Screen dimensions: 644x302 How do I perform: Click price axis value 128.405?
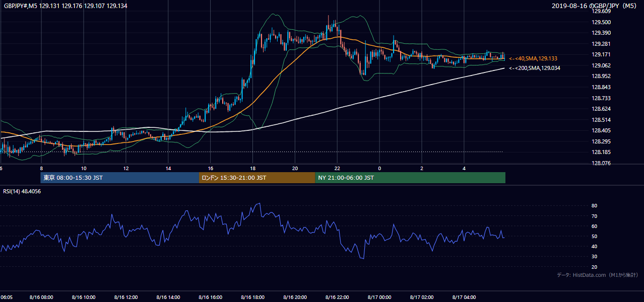[601, 130]
